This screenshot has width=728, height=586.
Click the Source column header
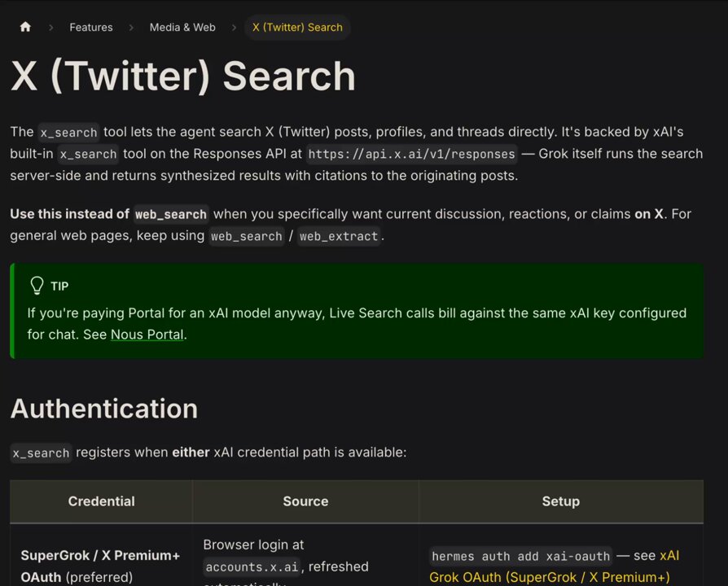click(x=305, y=501)
